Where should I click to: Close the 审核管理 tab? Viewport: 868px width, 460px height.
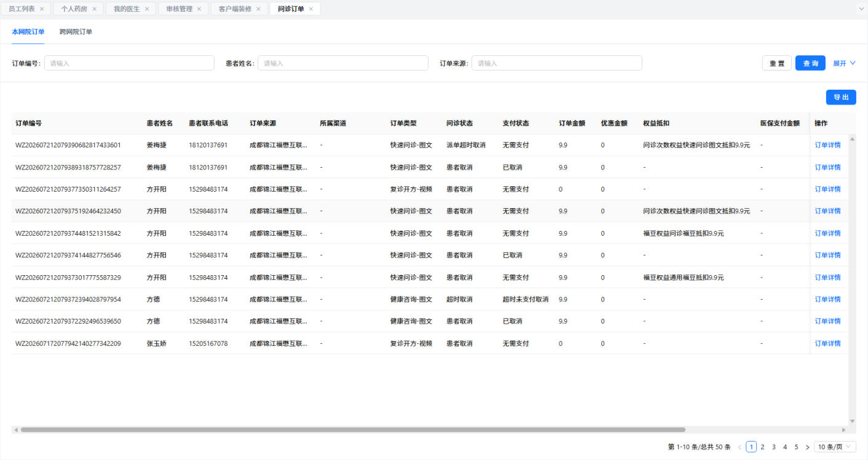click(199, 9)
